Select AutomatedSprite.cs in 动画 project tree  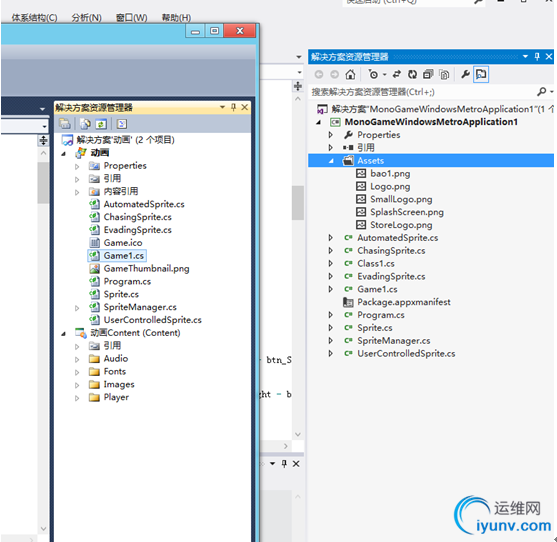[x=144, y=204]
